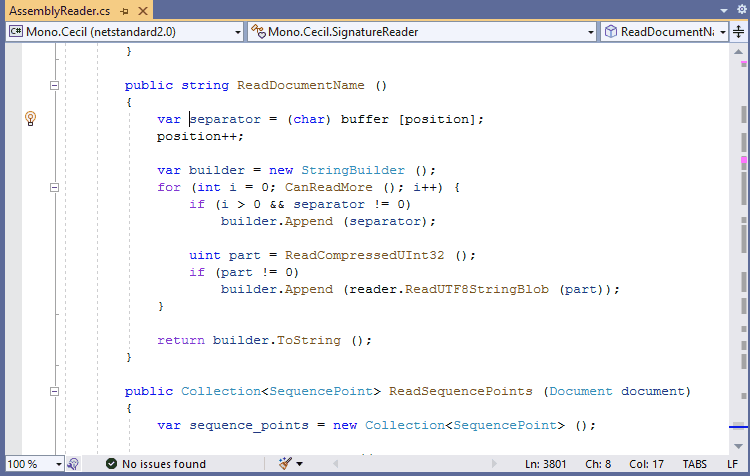This screenshot has width=750, height=476.
Task: Click the ReadUTF8StringBlob method call
Action: click(x=477, y=289)
